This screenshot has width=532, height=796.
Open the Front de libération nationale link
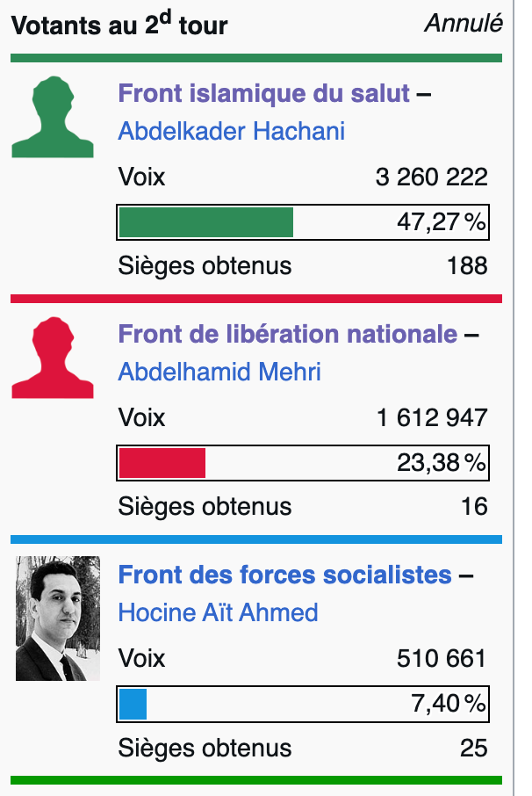pos(288,334)
